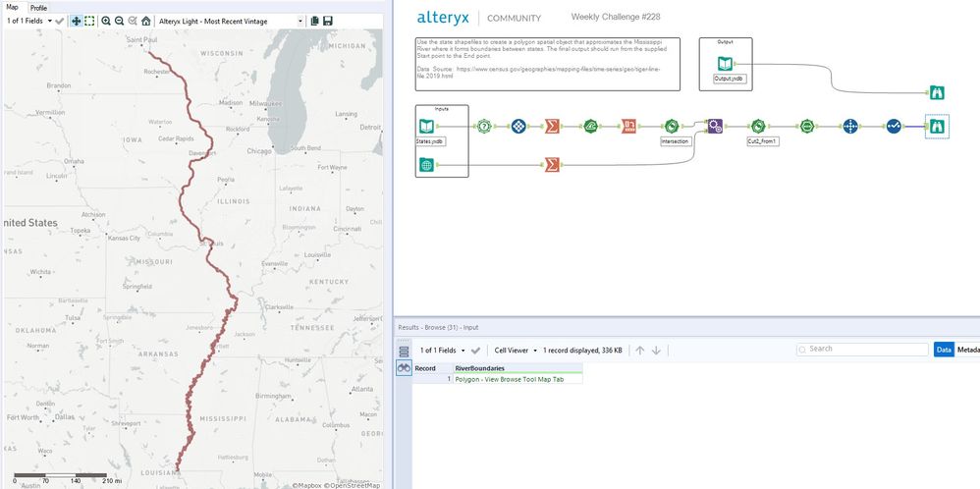980x489 pixels.
Task: Click the map Zoom Out icon
Action: click(120, 21)
